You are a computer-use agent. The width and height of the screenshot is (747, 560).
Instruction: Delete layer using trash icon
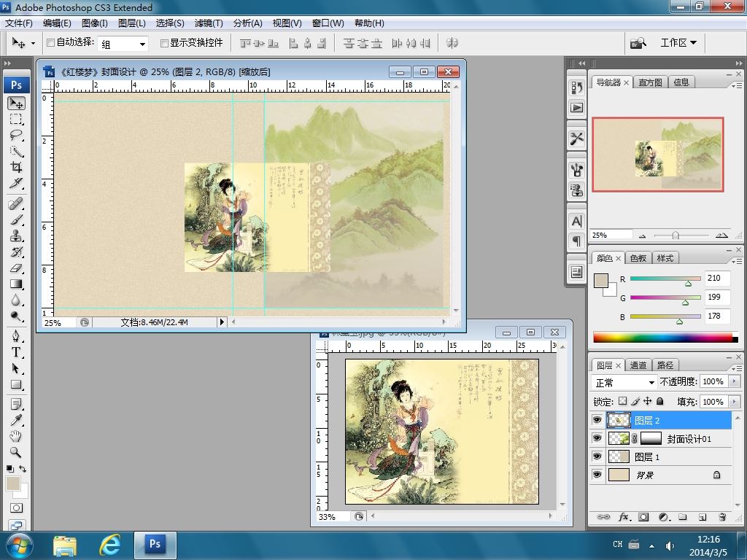coord(722,517)
